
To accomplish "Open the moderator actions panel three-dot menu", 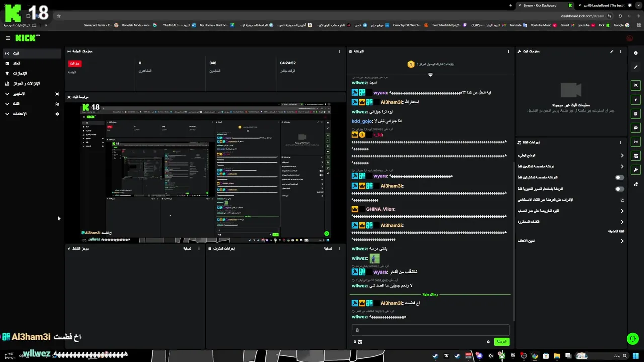I will (x=340, y=248).
